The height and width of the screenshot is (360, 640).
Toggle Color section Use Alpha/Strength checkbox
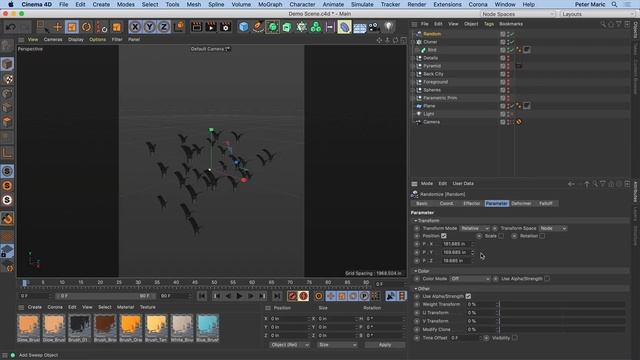pos(547,279)
